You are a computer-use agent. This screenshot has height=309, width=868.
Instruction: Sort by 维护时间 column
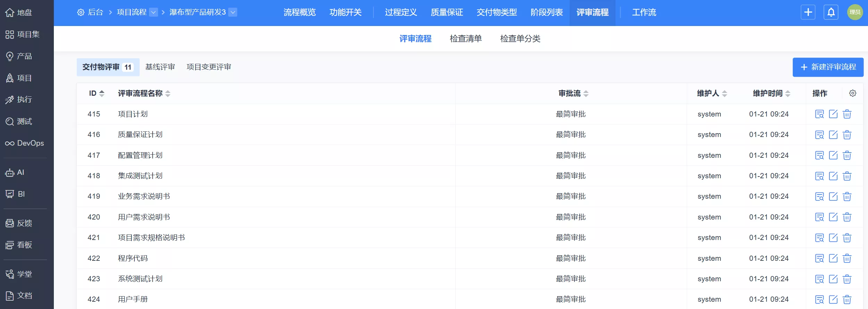coord(771,93)
